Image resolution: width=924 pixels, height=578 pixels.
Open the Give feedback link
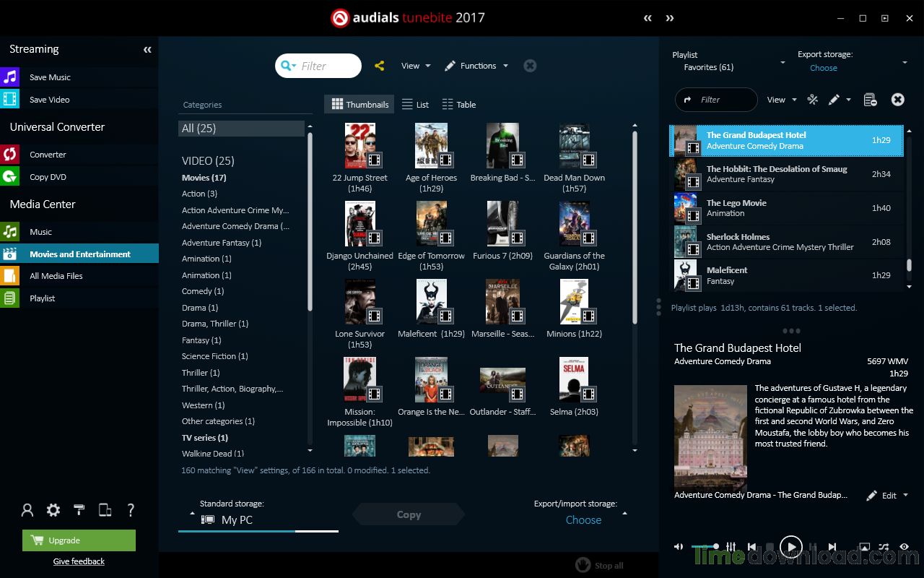(x=79, y=561)
